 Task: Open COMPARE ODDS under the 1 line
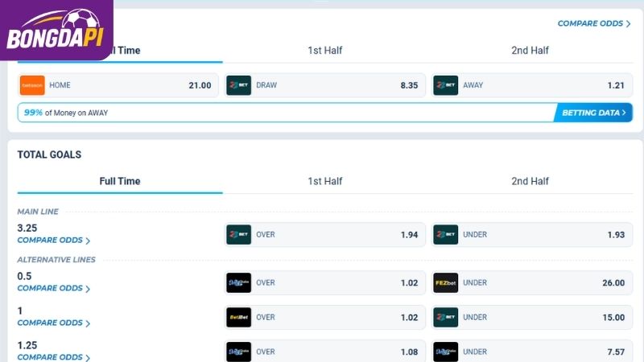click(53, 323)
